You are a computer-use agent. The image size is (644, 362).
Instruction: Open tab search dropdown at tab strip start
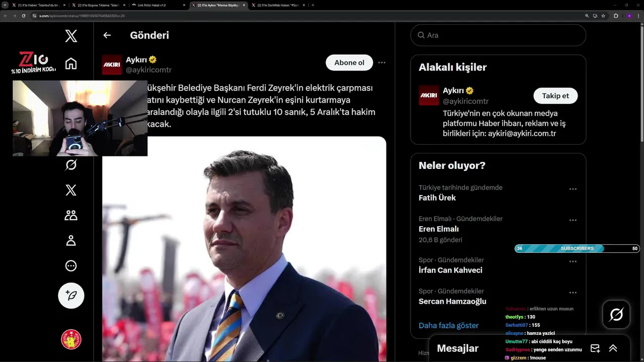[x=6, y=5]
